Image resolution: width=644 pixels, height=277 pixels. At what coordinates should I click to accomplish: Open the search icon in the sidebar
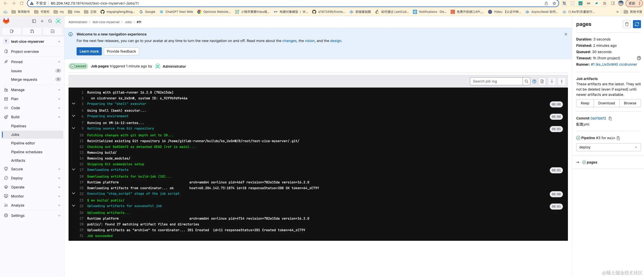50,21
